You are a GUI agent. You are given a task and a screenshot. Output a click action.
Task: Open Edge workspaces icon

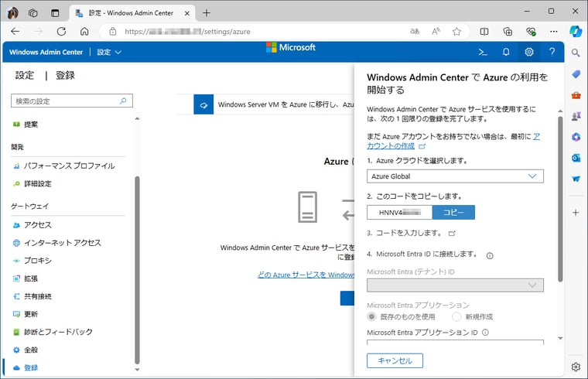[x=33, y=13]
